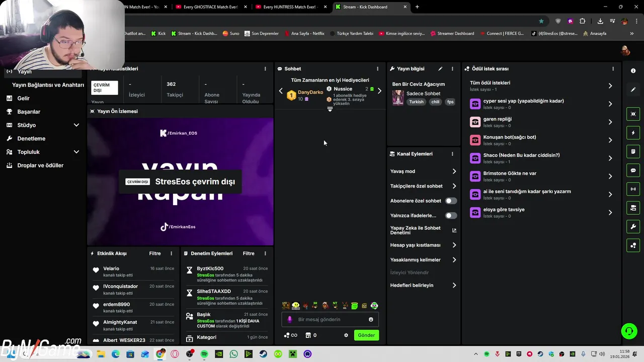Open browser downloads icon
This screenshot has height=362, width=644.
click(x=600, y=21)
